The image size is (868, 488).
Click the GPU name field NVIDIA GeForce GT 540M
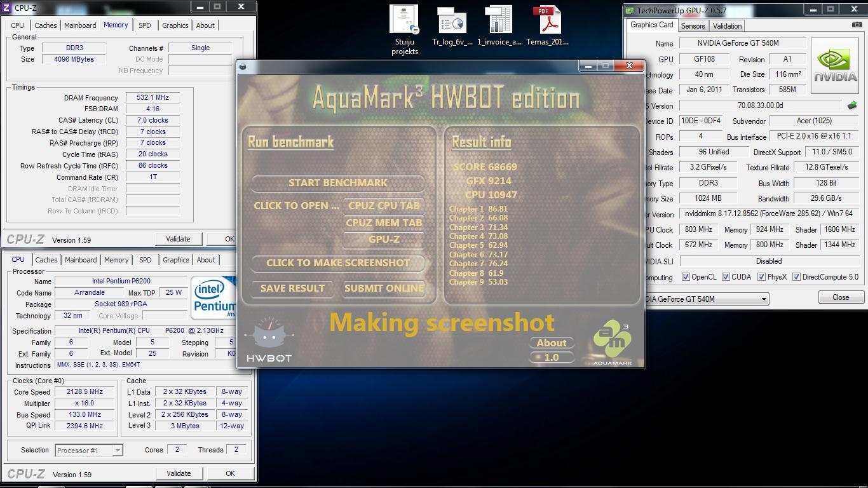[x=743, y=43]
